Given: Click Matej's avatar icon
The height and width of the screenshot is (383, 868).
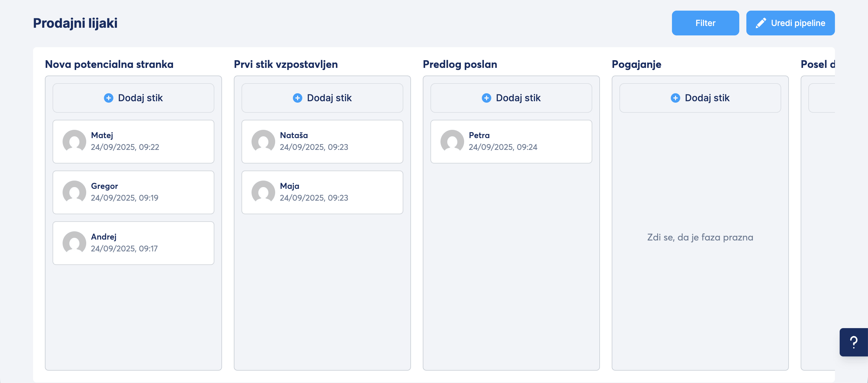Looking at the screenshot, I should point(74,141).
